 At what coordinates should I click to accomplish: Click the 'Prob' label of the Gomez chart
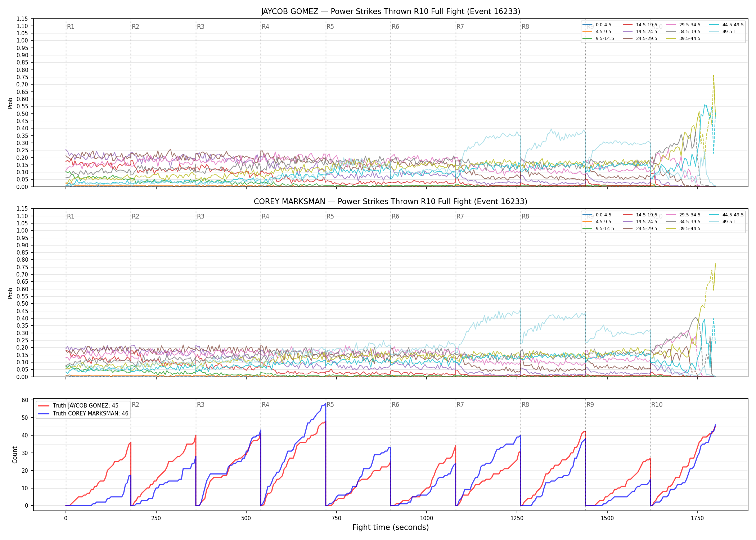(10, 103)
